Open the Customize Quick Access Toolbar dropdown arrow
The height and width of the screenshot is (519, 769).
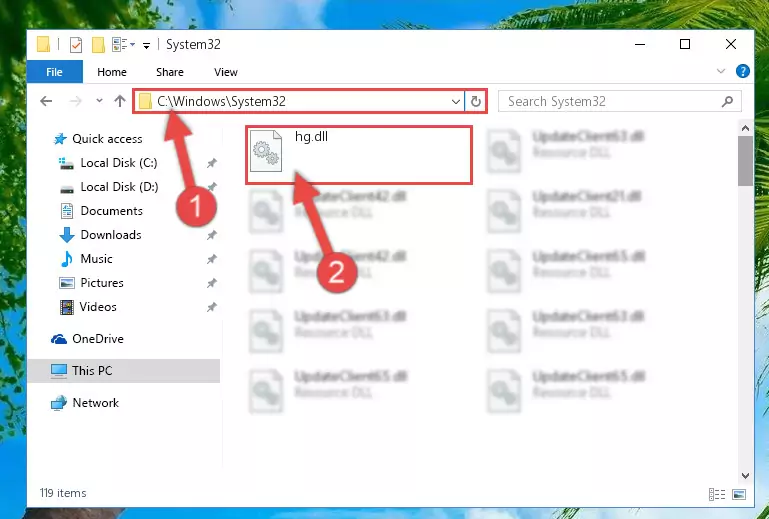(x=146, y=46)
